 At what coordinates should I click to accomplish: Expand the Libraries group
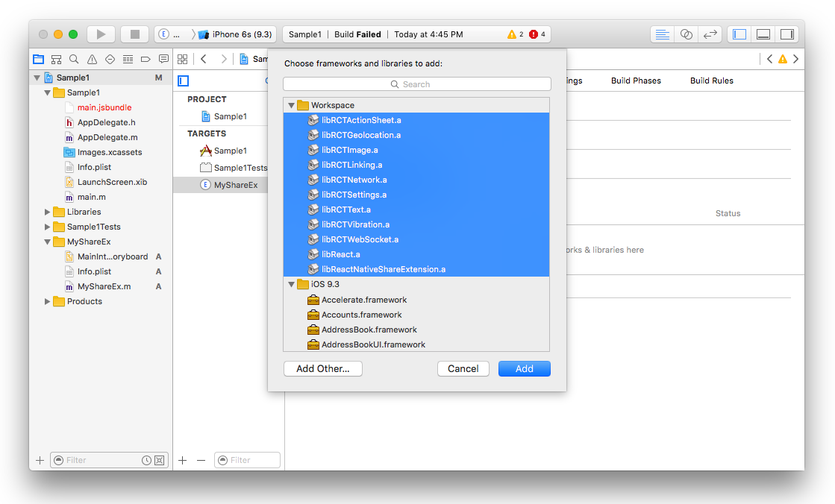(x=48, y=212)
